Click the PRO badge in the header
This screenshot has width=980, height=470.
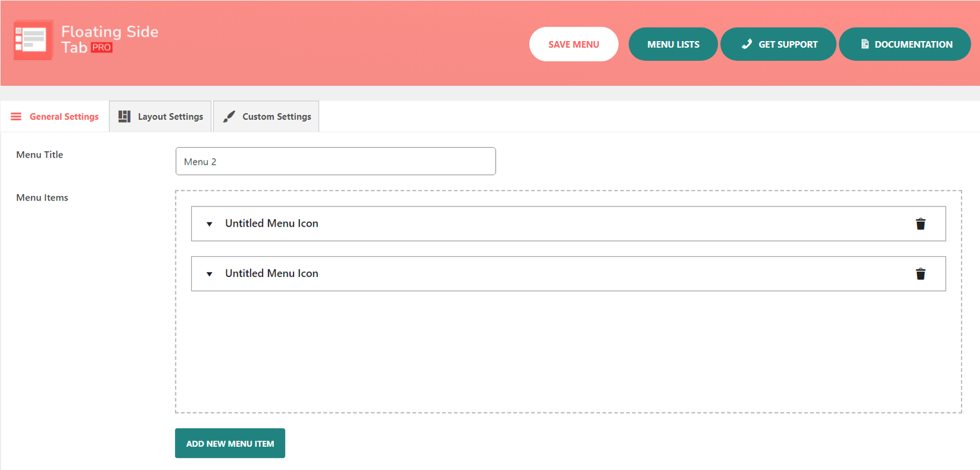pyautogui.click(x=102, y=48)
